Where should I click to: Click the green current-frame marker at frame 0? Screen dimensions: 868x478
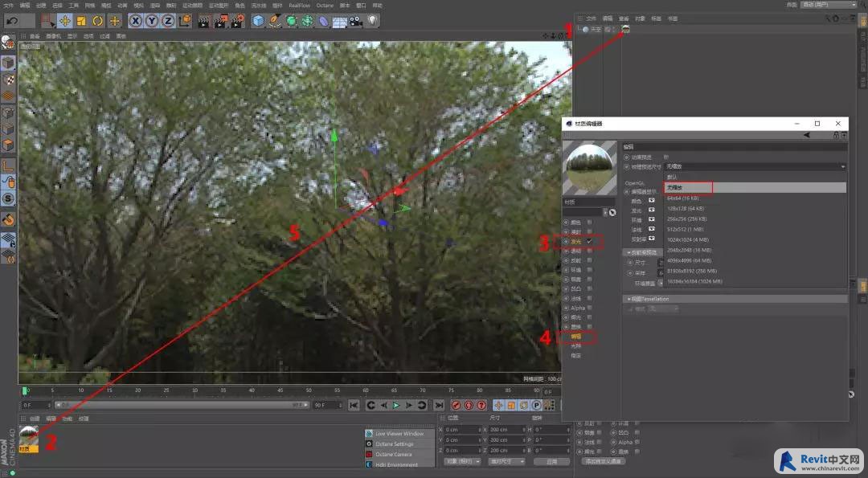pyautogui.click(x=25, y=391)
